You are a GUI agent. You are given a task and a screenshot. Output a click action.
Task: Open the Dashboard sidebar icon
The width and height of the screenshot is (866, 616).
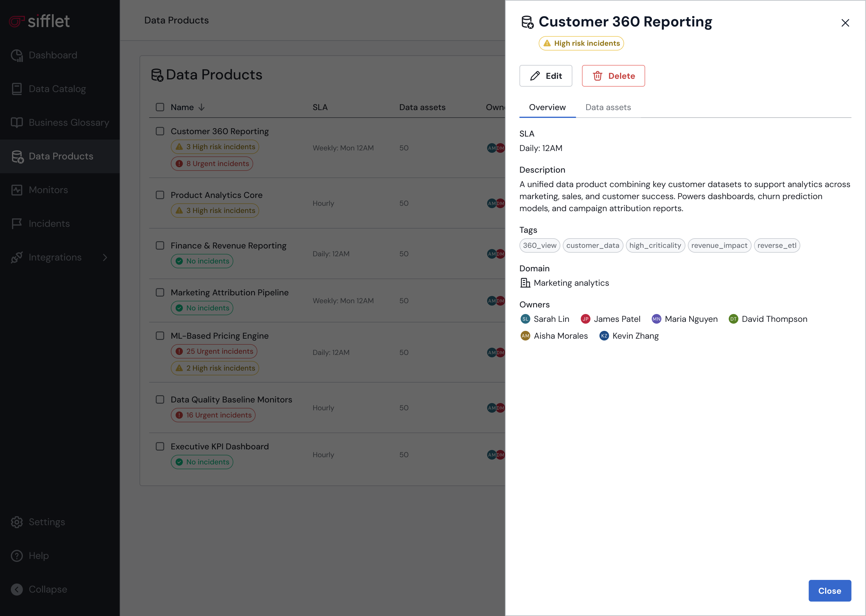point(17,55)
